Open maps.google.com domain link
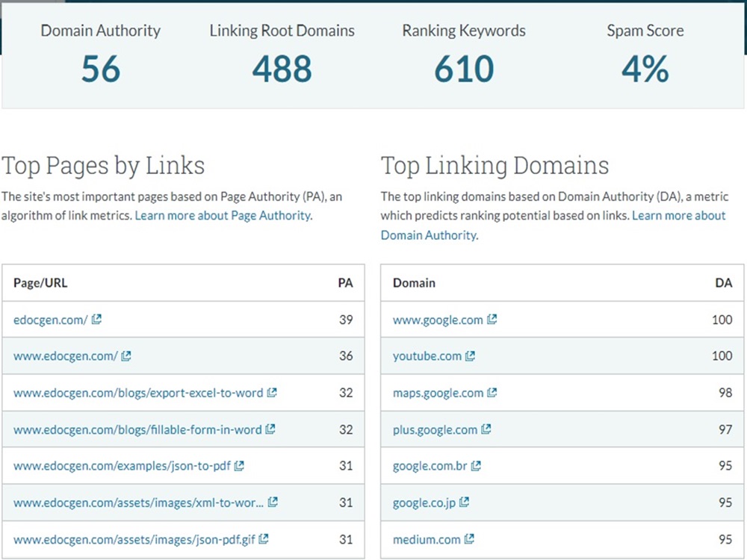Screen dimensions: 747x560 coord(438,393)
